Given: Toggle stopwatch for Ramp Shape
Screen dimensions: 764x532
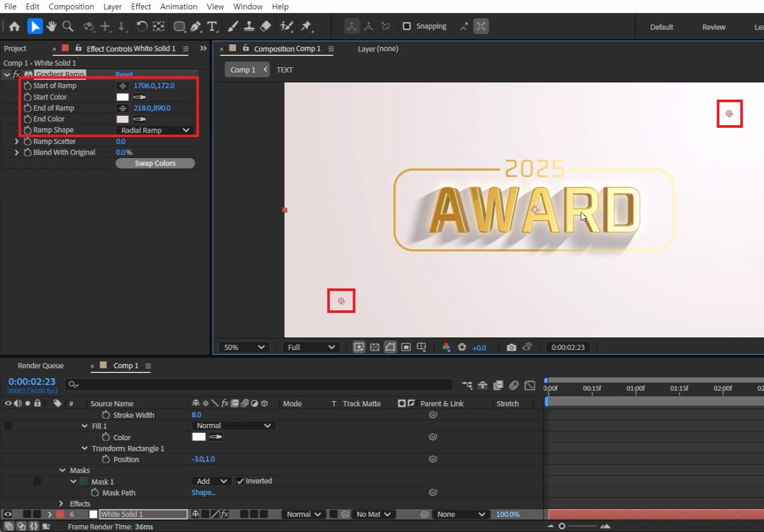Looking at the screenshot, I should coord(28,130).
